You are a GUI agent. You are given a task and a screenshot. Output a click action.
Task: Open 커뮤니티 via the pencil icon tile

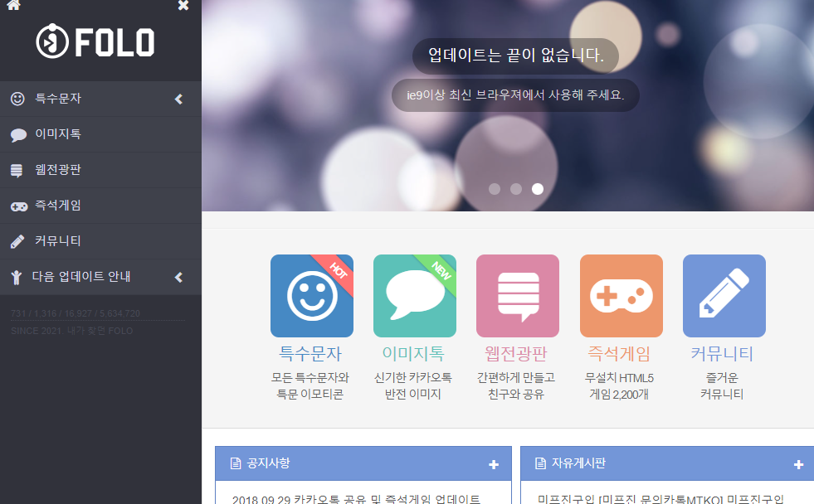pyautogui.click(x=723, y=296)
